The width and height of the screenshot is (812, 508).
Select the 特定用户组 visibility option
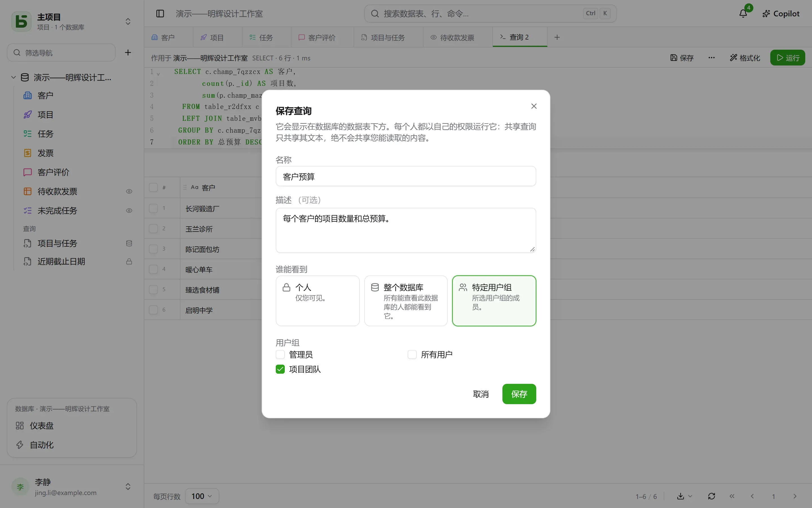pyautogui.click(x=494, y=301)
